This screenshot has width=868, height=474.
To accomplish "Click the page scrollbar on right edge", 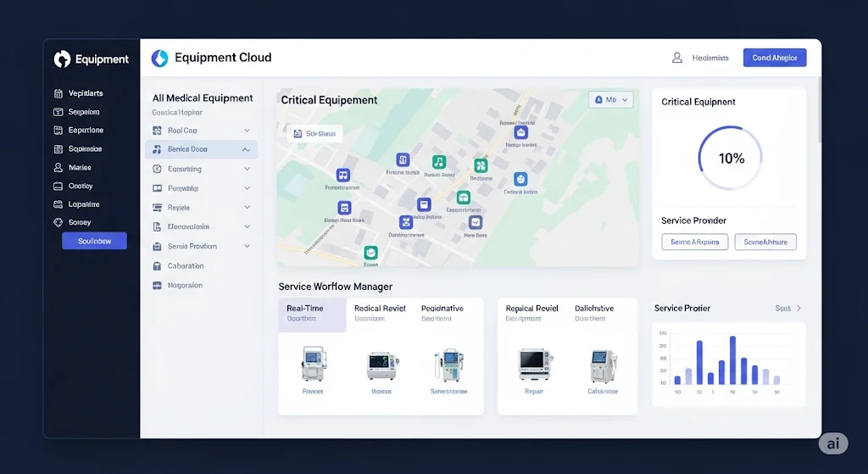I will [x=820, y=111].
